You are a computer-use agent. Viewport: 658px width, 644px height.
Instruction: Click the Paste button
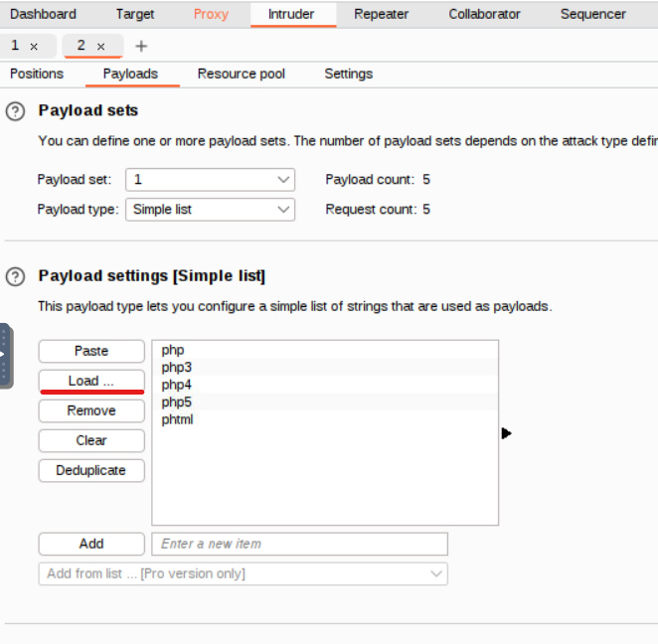pos(91,351)
